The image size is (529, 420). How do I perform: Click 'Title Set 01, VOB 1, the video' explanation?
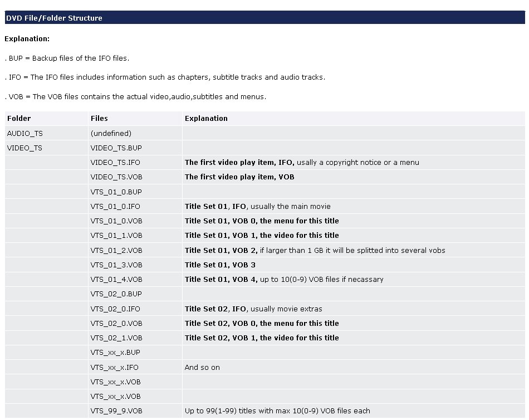click(x=262, y=235)
